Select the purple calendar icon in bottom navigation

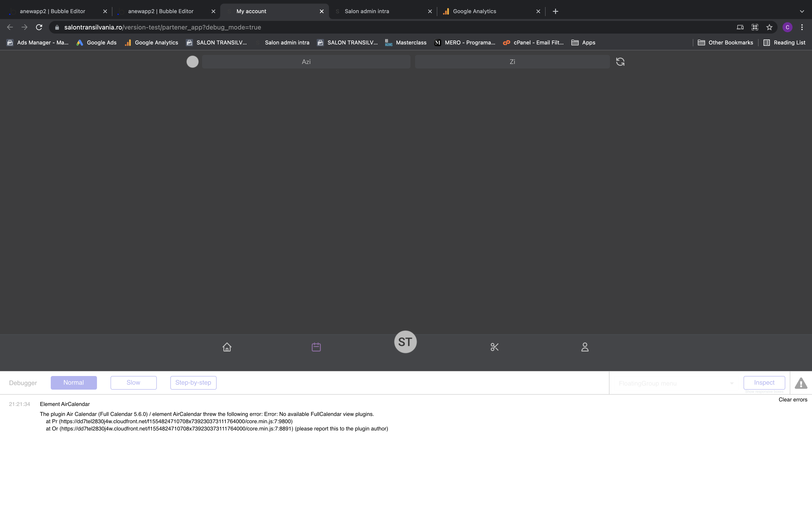click(316, 347)
